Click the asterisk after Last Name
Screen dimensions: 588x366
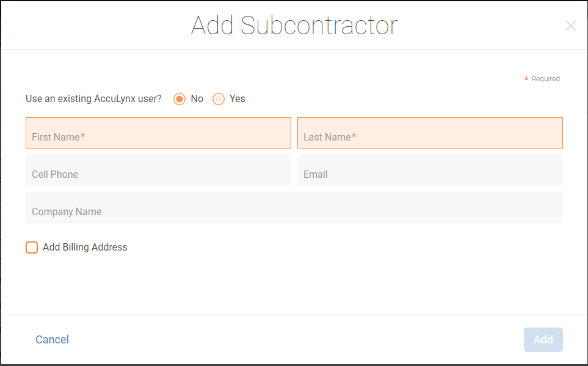point(354,136)
